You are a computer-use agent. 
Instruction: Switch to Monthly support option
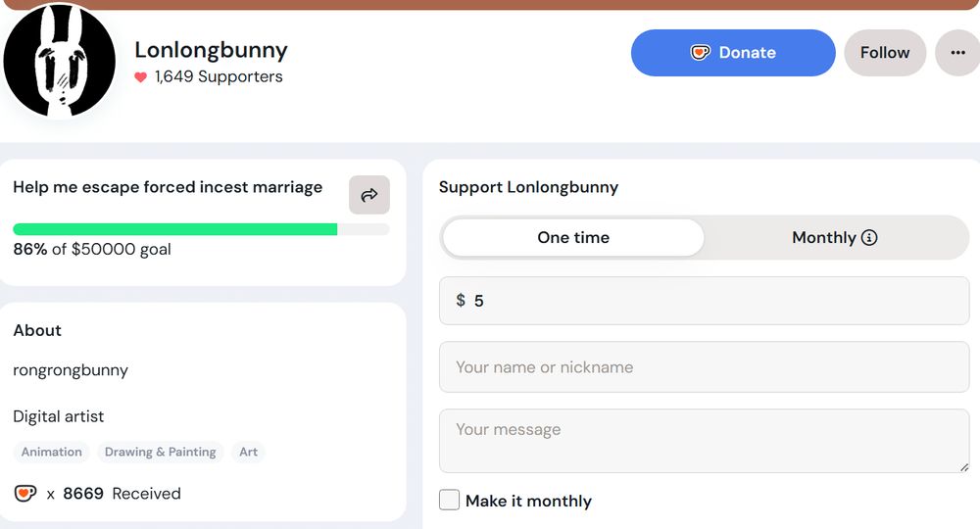(834, 237)
